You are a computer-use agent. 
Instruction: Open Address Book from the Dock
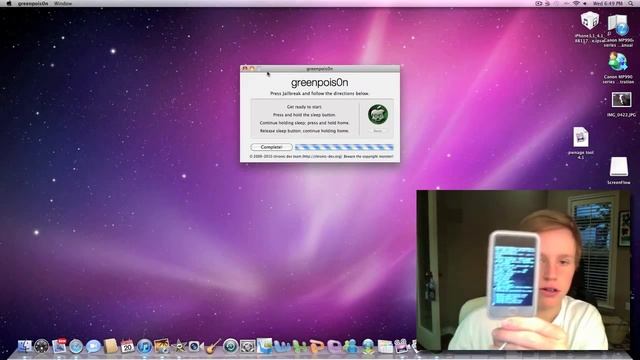110,347
